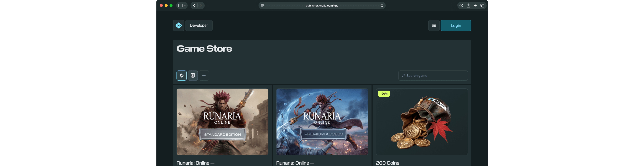Screen dimensions: 644x166
Task: Show the tab overview
Action: point(482,5)
